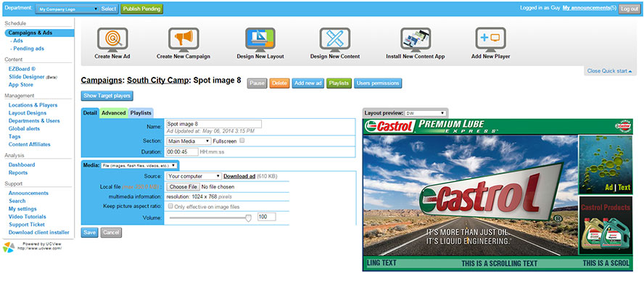Expand the Media file type dropdown

click(x=139, y=165)
